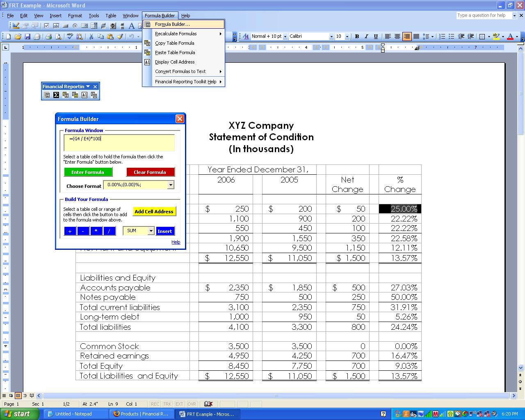Click the blue Insert button
This screenshot has height=420, width=525.
pyautogui.click(x=165, y=231)
